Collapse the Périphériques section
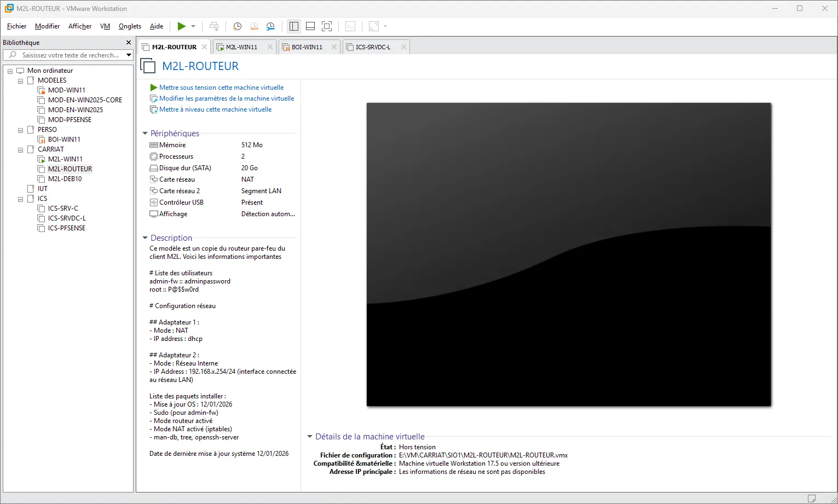838x504 pixels. (145, 134)
